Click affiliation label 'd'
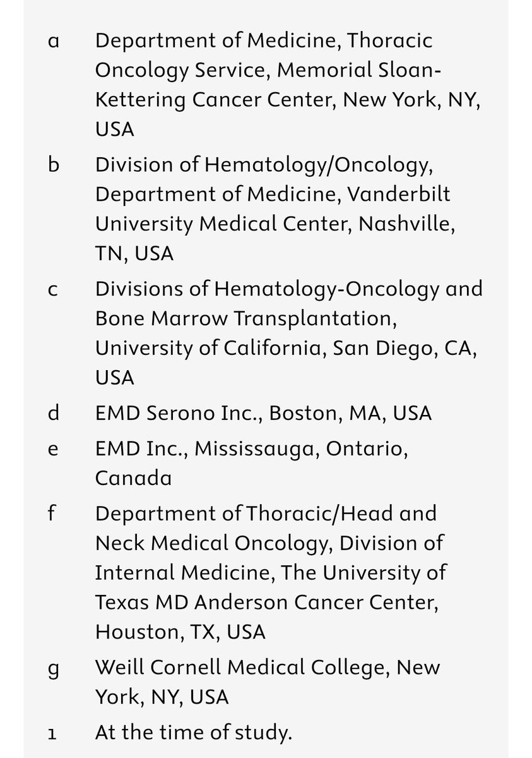The height and width of the screenshot is (758, 532). (53, 413)
